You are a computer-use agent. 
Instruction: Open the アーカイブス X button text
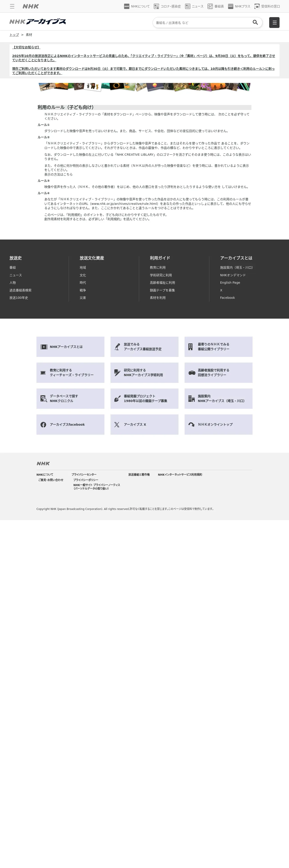pyautogui.click(x=135, y=425)
